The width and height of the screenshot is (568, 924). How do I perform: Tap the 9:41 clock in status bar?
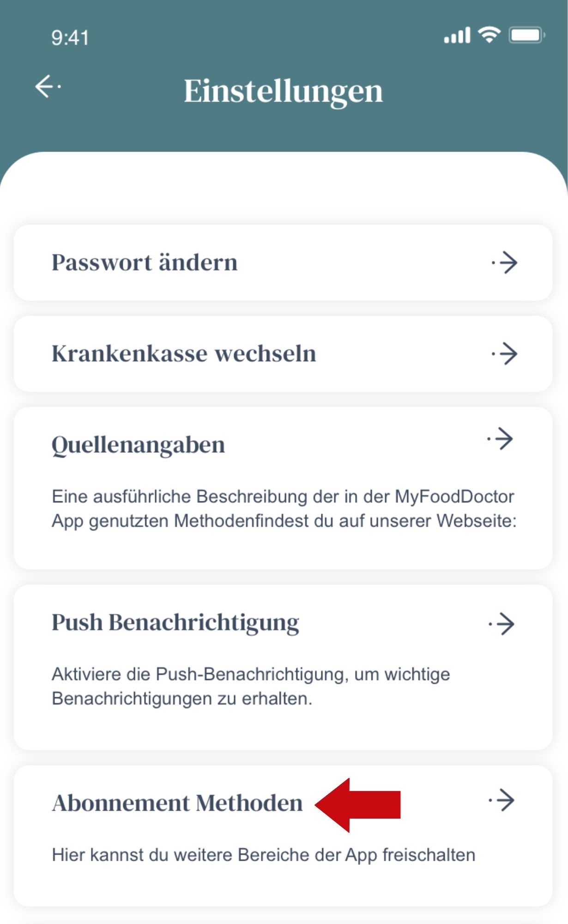point(70,37)
